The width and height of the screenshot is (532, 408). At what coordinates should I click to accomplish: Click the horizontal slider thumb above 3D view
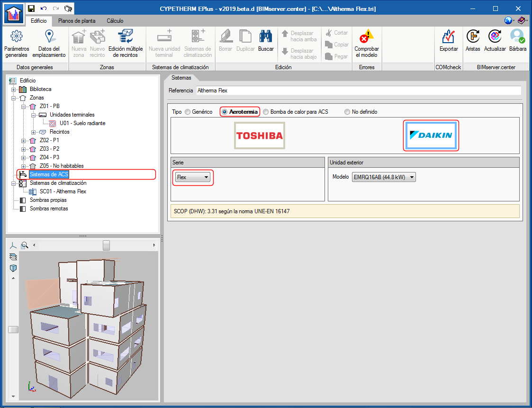[106, 245]
